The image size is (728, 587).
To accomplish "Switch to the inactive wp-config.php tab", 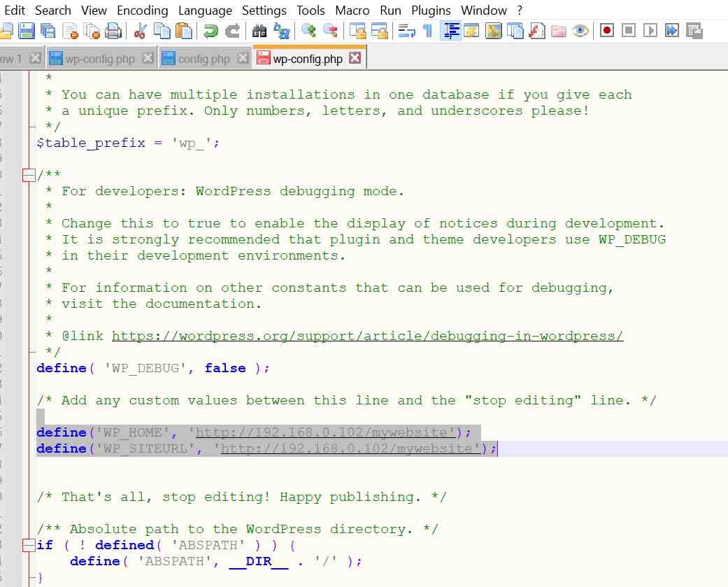I will click(99, 59).
